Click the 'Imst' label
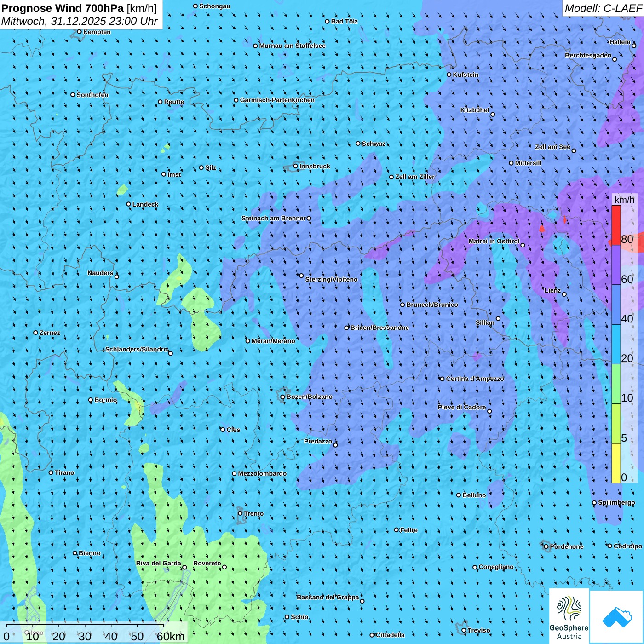The image size is (644, 644). (x=174, y=174)
